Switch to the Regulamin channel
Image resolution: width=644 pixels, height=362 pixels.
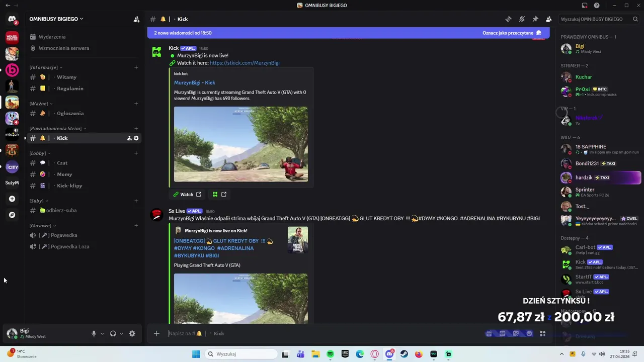pos(84,88)
